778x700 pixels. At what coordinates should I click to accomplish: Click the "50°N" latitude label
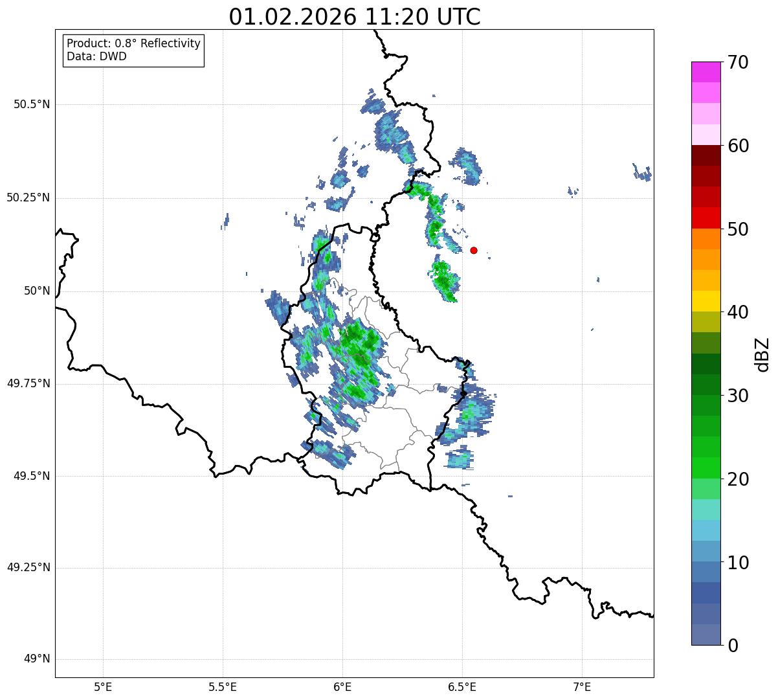click(37, 291)
